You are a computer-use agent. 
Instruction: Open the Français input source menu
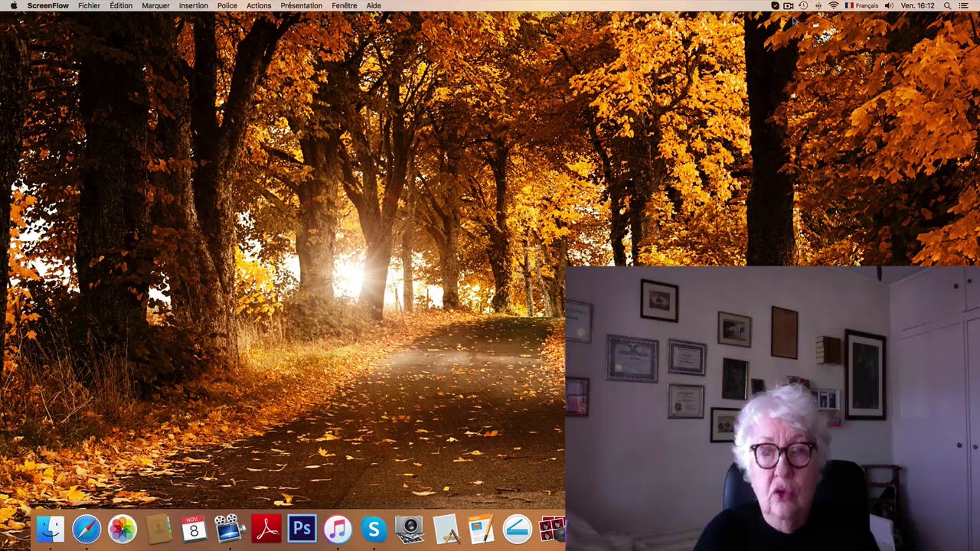point(862,5)
